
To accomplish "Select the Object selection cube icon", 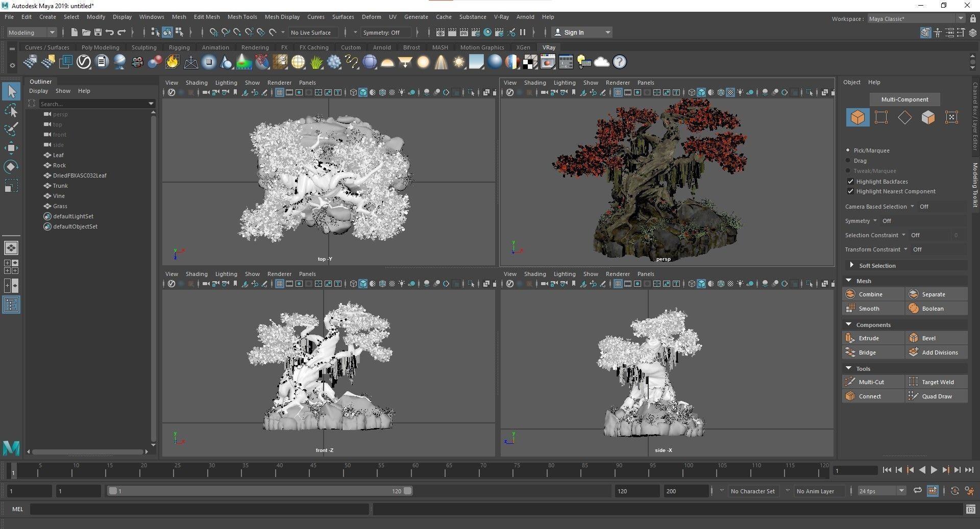I will tap(857, 117).
